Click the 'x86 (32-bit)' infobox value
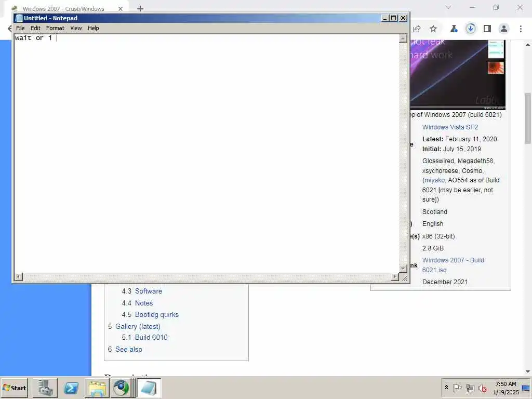 point(438,236)
